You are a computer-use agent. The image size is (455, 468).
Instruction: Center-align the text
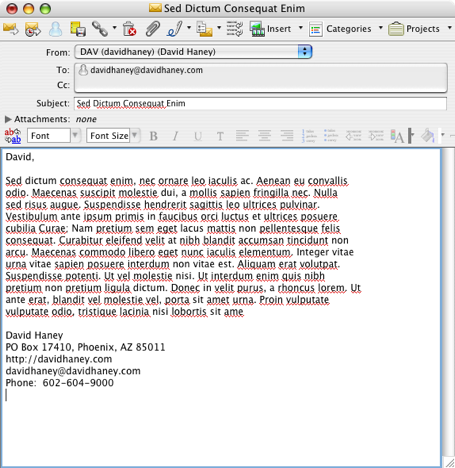point(265,136)
